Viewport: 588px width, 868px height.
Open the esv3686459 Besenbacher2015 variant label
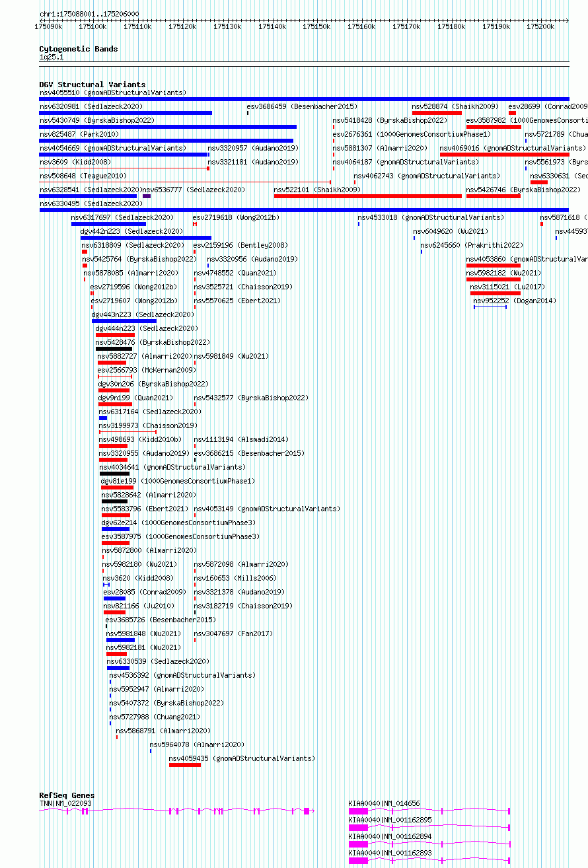pos(302,106)
